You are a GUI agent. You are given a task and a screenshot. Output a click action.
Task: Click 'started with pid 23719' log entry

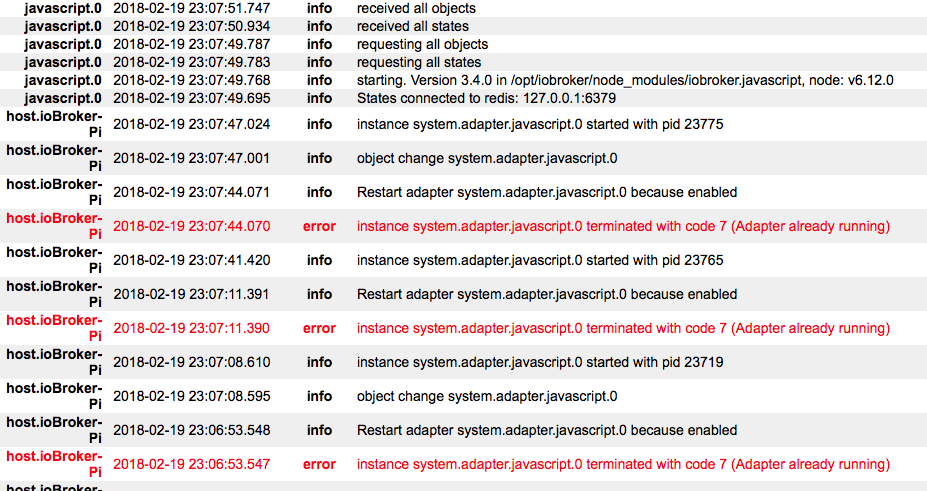(540, 362)
